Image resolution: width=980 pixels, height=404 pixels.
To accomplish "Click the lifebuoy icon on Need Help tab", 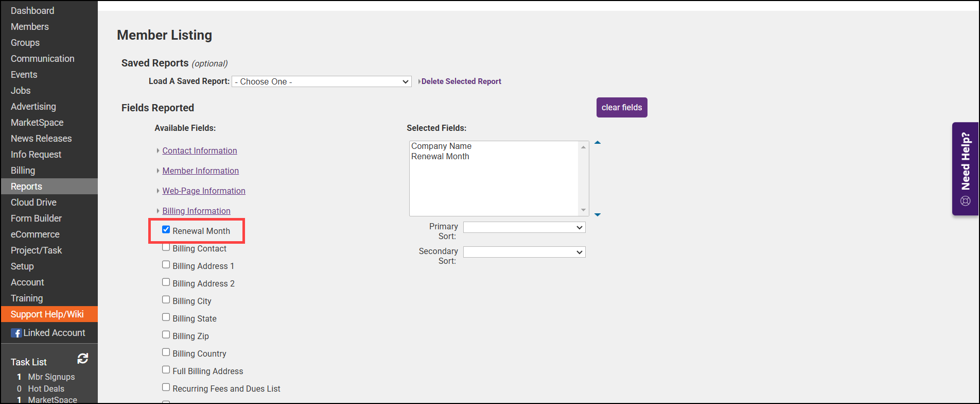I will coord(966,201).
